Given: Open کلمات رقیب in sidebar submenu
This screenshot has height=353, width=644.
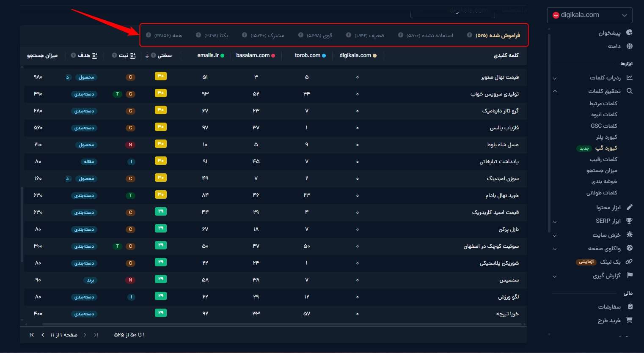Looking at the screenshot, I should coord(603,159).
